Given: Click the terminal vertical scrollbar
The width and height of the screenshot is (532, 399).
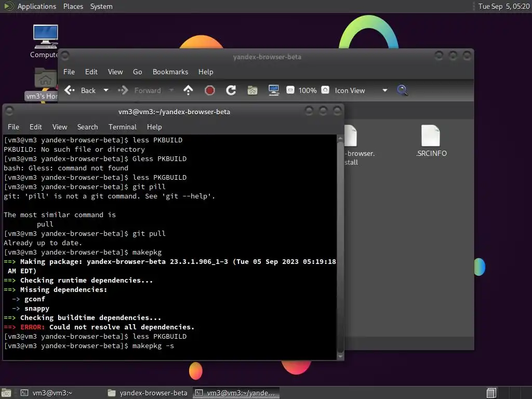Looking at the screenshot, I should click(x=341, y=248).
